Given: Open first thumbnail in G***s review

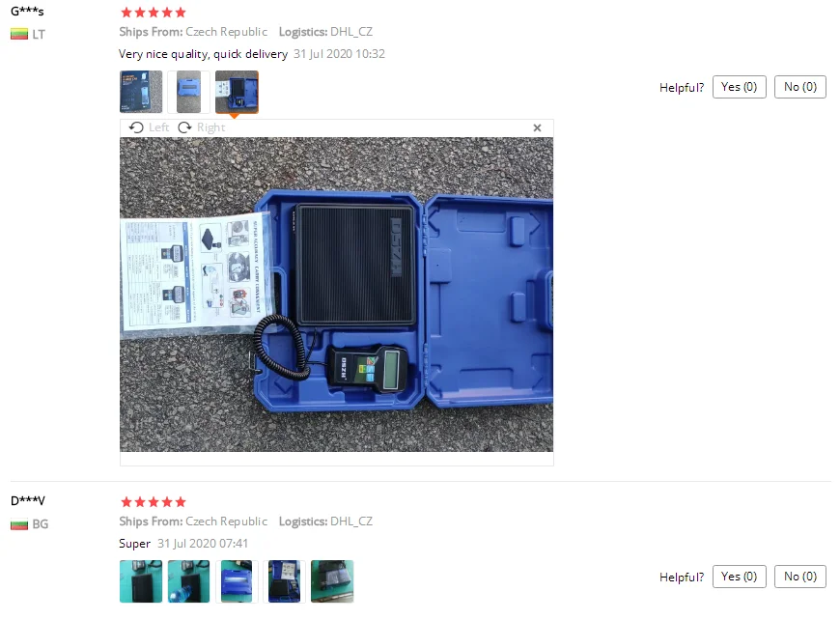Looking at the screenshot, I should point(141,92).
